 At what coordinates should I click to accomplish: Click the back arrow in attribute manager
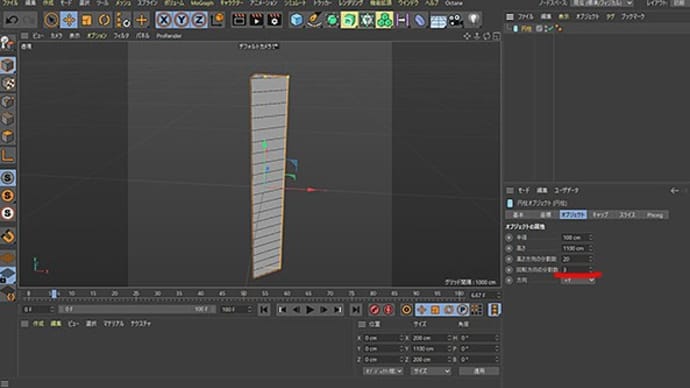[674, 190]
